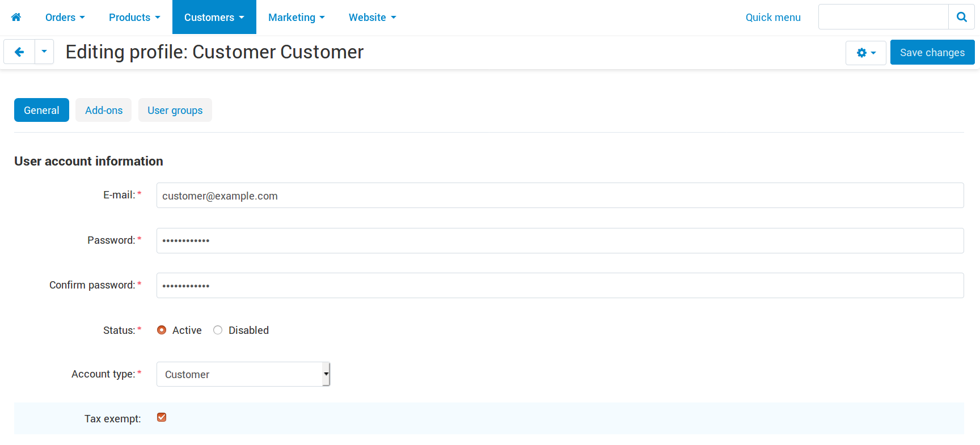Select the Active status radio button
The image size is (980, 445).
coord(162,330)
